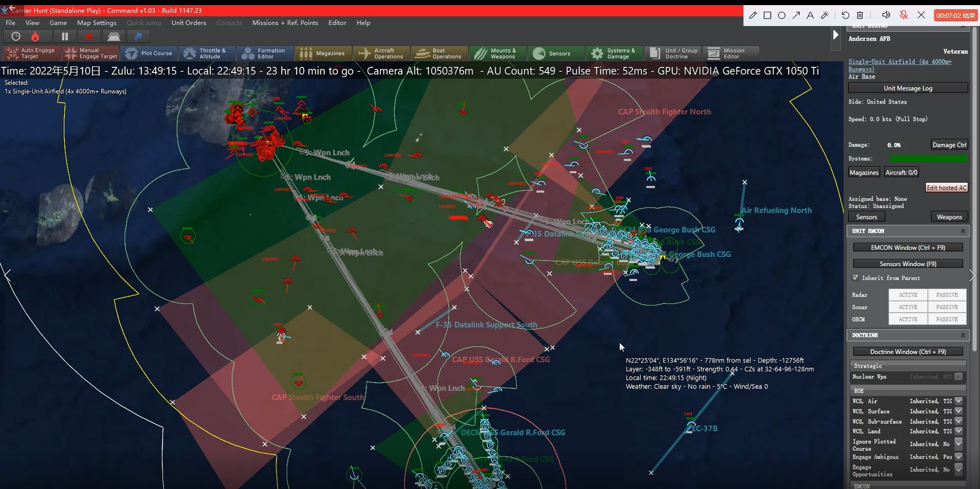The width and height of the screenshot is (980, 489).
Task: Select the text annotation tool
Action: click(810, 15)
